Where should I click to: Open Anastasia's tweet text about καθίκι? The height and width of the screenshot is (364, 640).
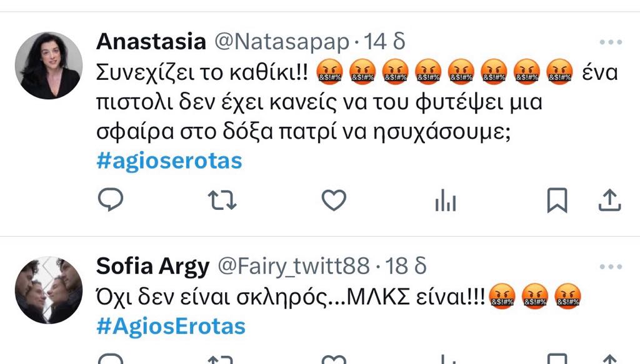357,102
